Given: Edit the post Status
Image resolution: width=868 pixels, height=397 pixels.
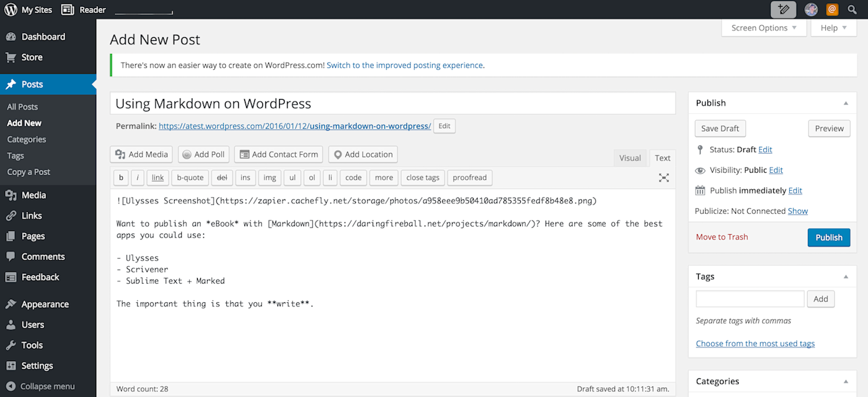Looking at the screenshot, I should 765,149.
